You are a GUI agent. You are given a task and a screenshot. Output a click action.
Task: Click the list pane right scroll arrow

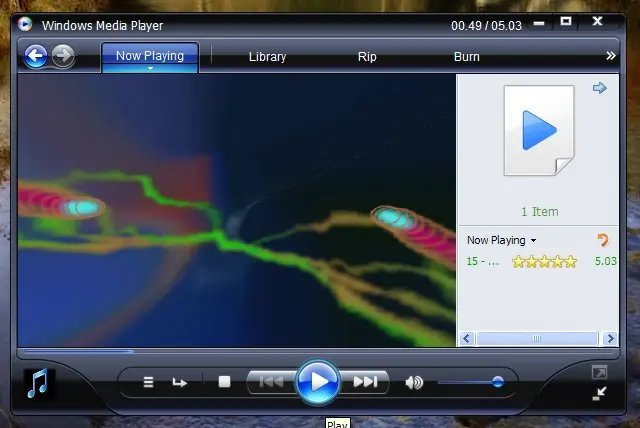[610, 339]
